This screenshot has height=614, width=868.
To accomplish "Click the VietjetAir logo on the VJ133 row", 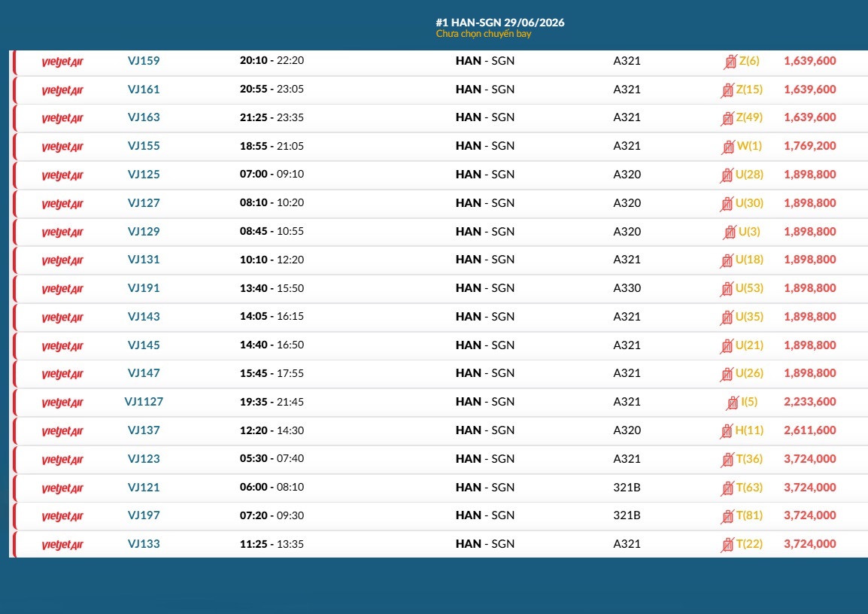I will (62, 545).
